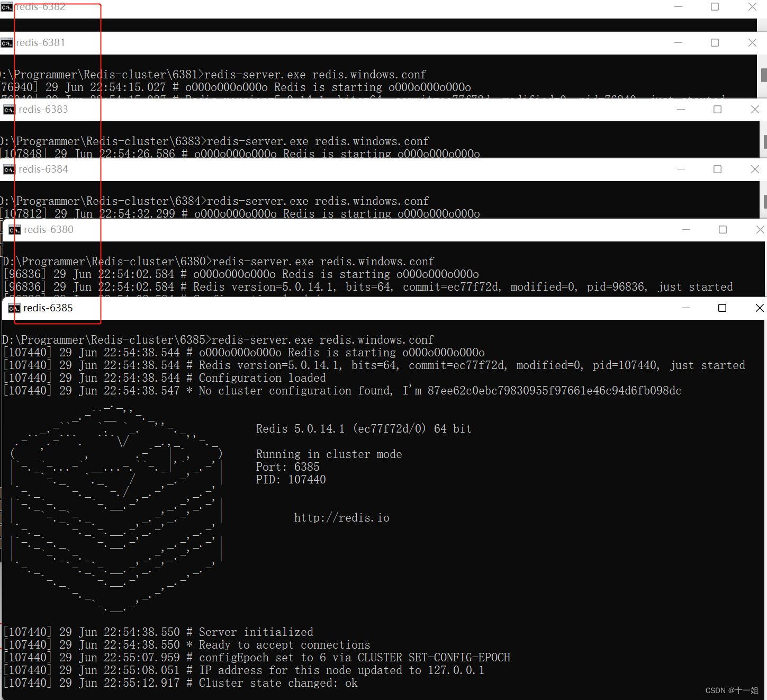The height and width of the screenshot is (700, 767).
Task: Click the 'PID: 107440' line
Action: point(291,479)
